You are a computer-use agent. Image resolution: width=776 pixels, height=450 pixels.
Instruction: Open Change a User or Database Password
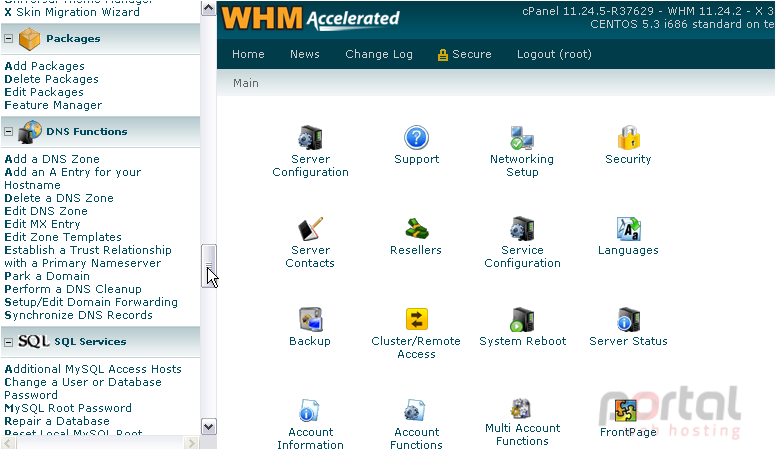83,389
